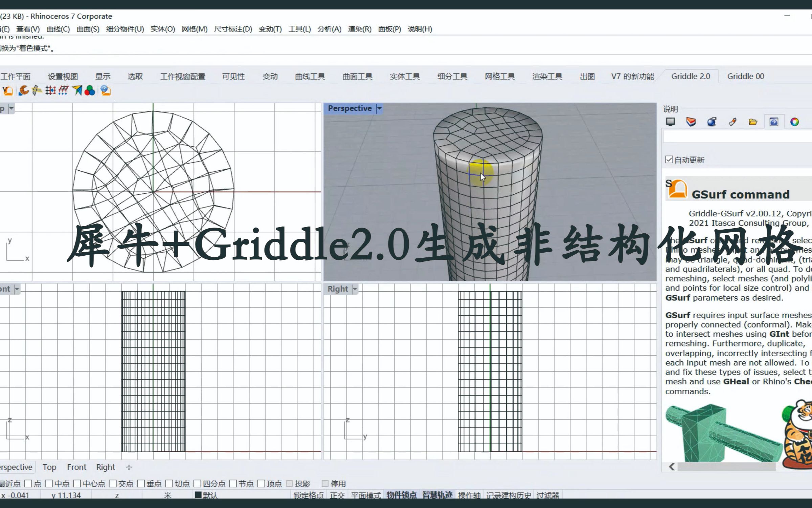This screenshot has width=812, height=508.
Task: Click the yellow-blue paper plane icon
Action: (x=77, y=90)
